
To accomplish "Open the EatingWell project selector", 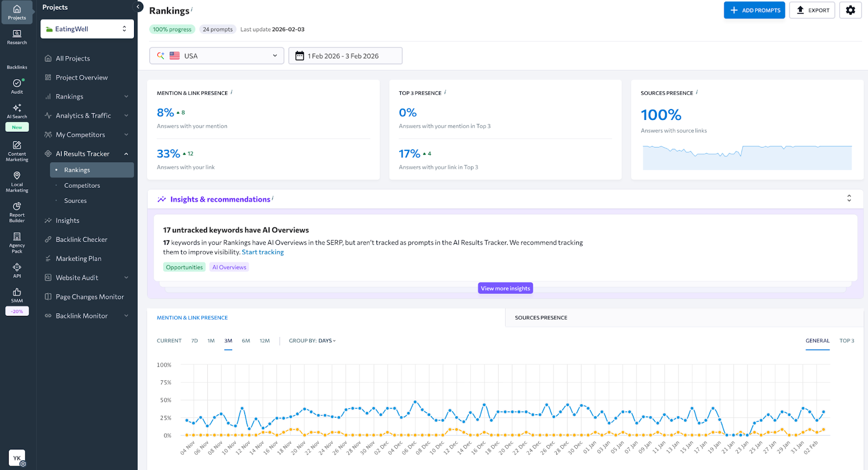I will point(87,29).
